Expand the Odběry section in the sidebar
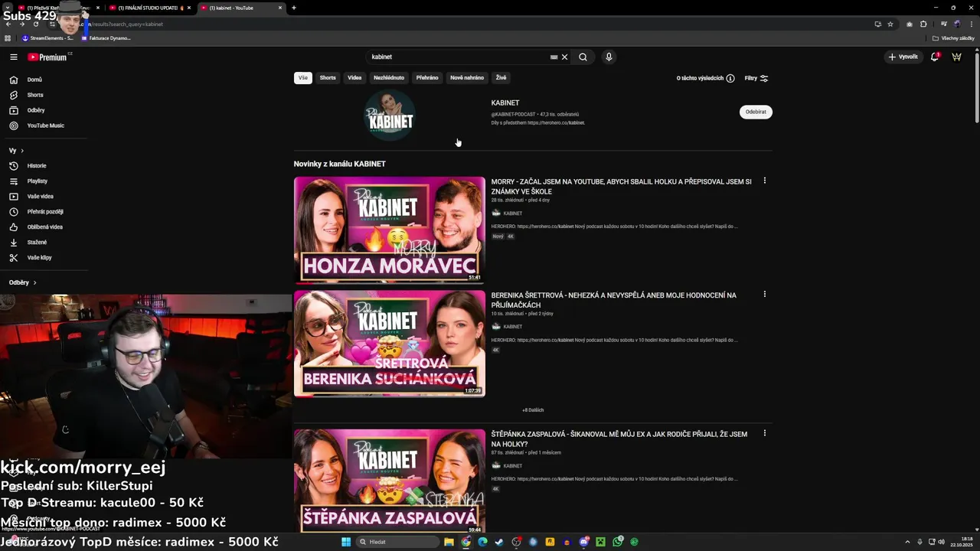Screen dimensions: 980x551 [x=23, y=282]
